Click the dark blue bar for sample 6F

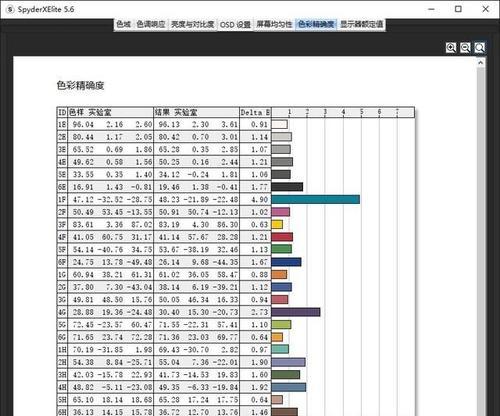click(287, 262)
